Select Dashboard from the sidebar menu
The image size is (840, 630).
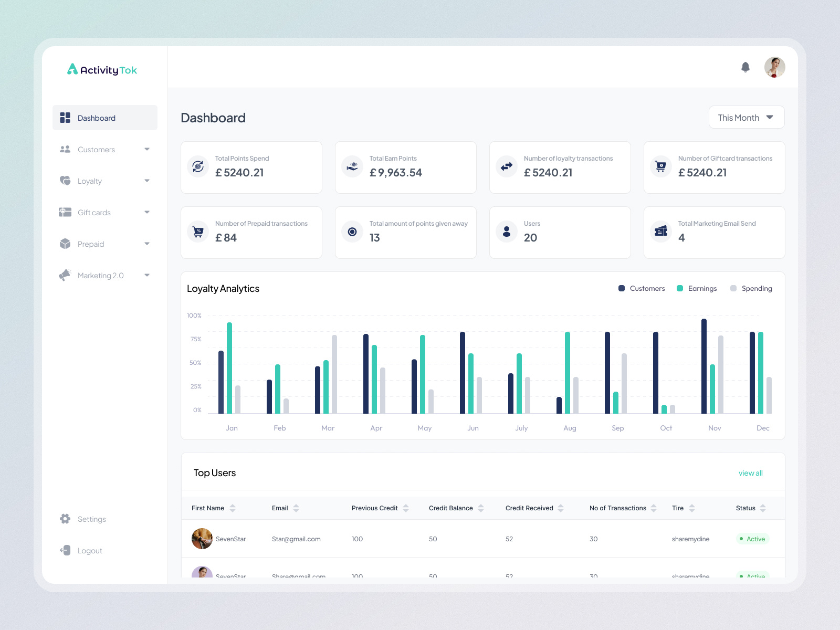pos(97,118)
